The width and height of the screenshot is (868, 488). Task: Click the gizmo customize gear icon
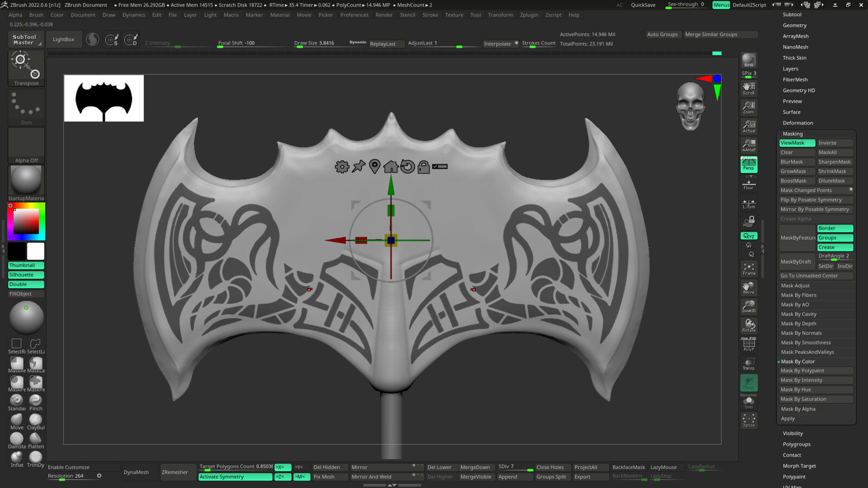(x=342, y=167)
